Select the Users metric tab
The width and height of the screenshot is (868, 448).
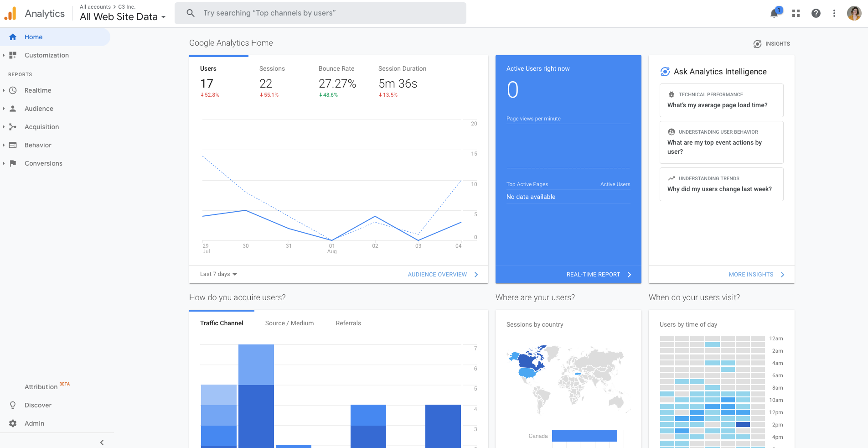(x=219, y=81)
